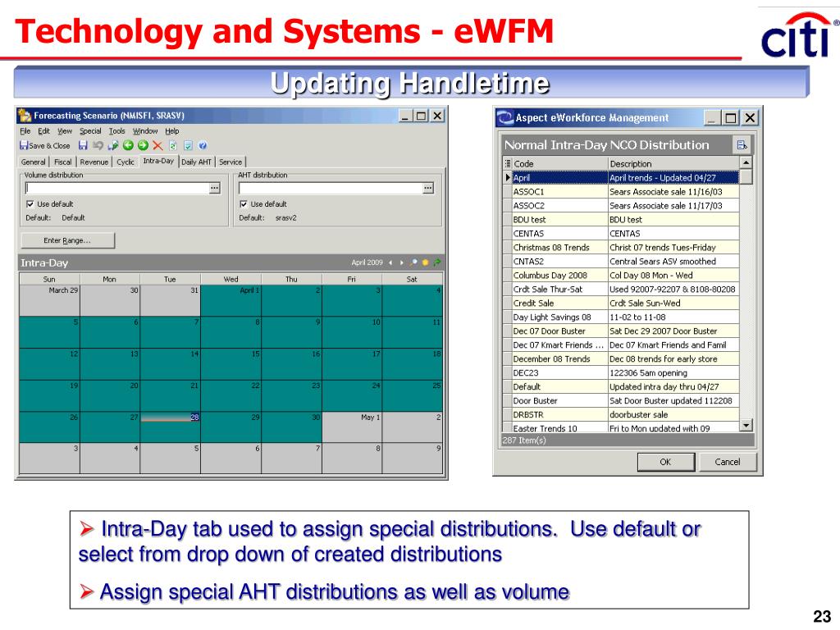This screenshot has width=840, height=630.
Task: Select the May 1 calendar cell
Action: [x=352, y=427]
